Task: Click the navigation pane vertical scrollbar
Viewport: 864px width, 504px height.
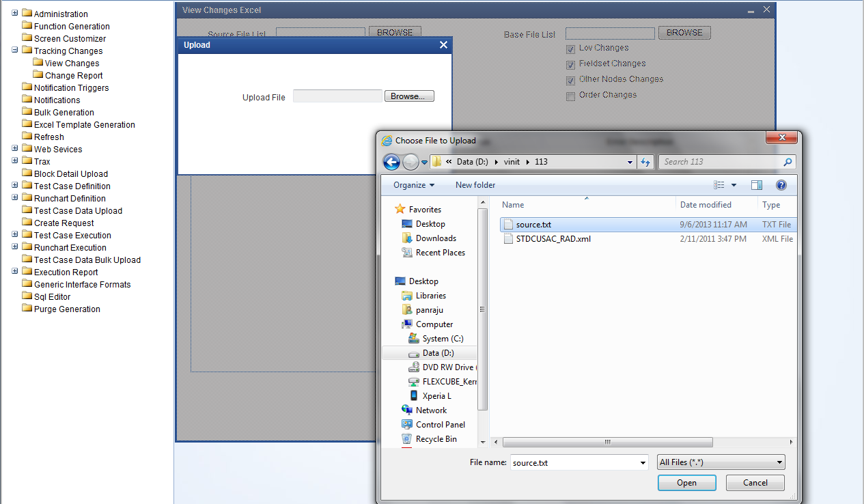Action: tap(483, 309)
